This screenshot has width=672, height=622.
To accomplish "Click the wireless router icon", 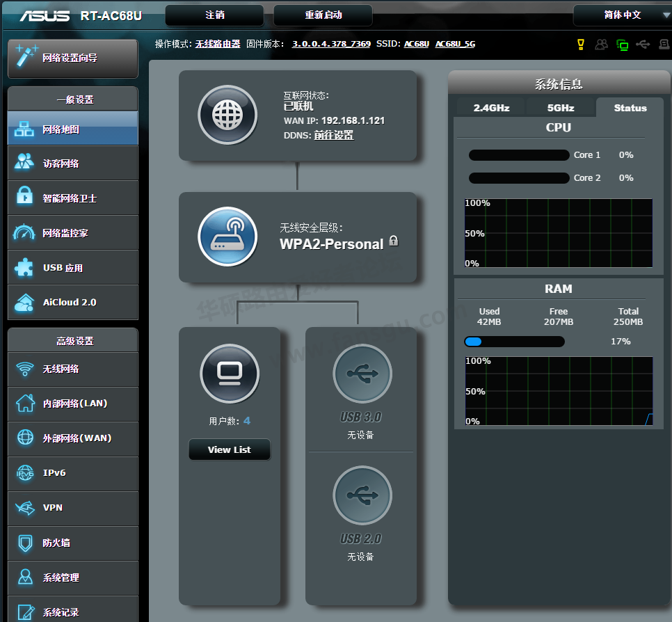I will tap(227, 237).
